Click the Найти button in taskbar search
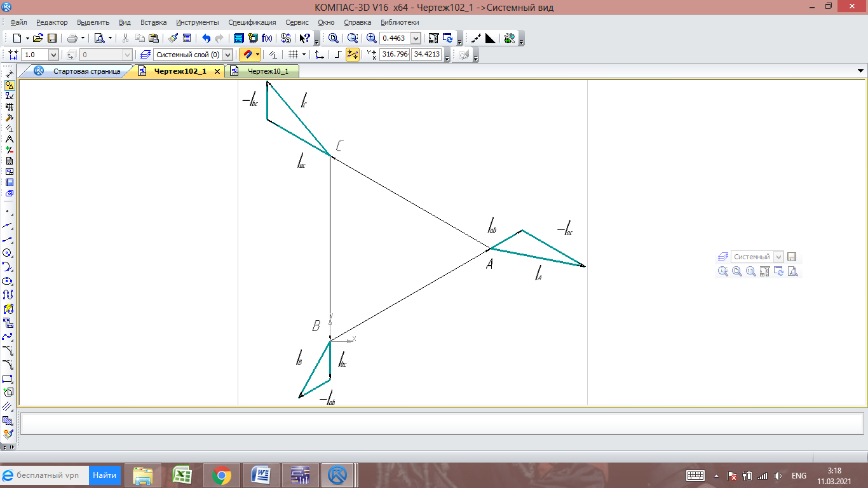Viewport: 868px width, 488px height. 104,475
